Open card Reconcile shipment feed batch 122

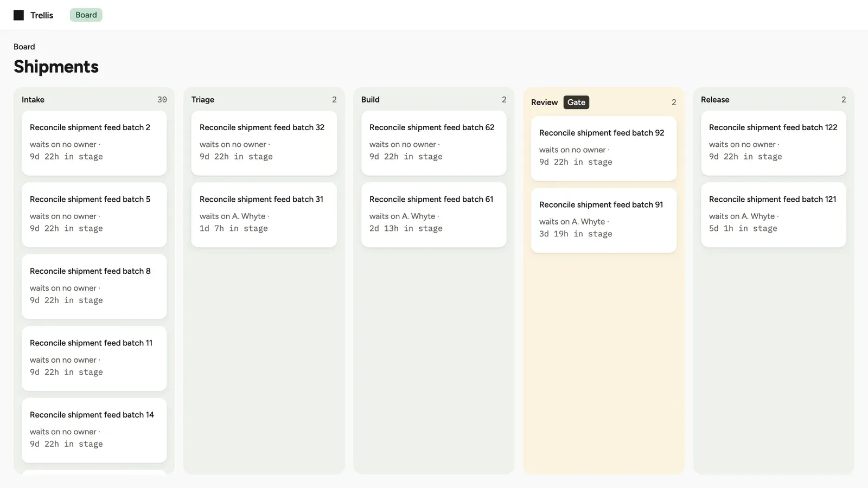point(774,143)
